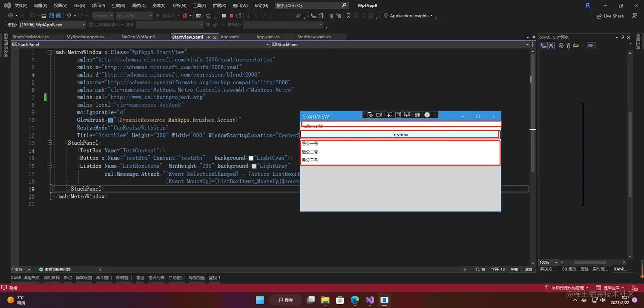Click the Save All toolbar icon
Image resolution: width=644 pixels, height=308 pixels.
[58, 16]
